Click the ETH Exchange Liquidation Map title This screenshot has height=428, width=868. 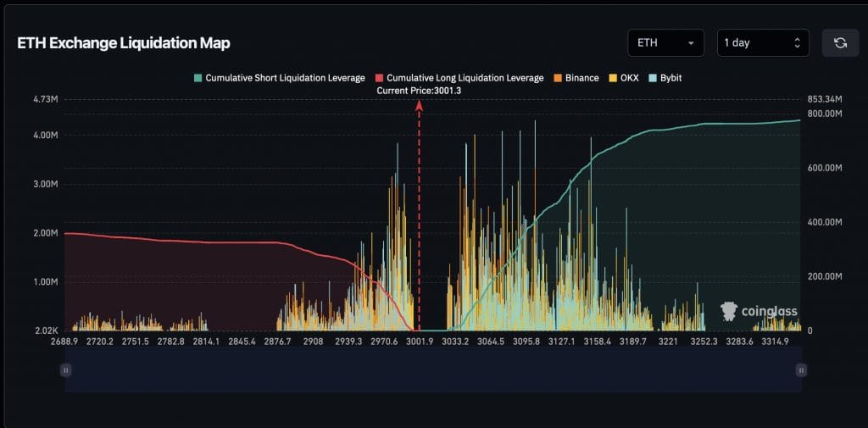pyautogui.click(x=124, y=43)
